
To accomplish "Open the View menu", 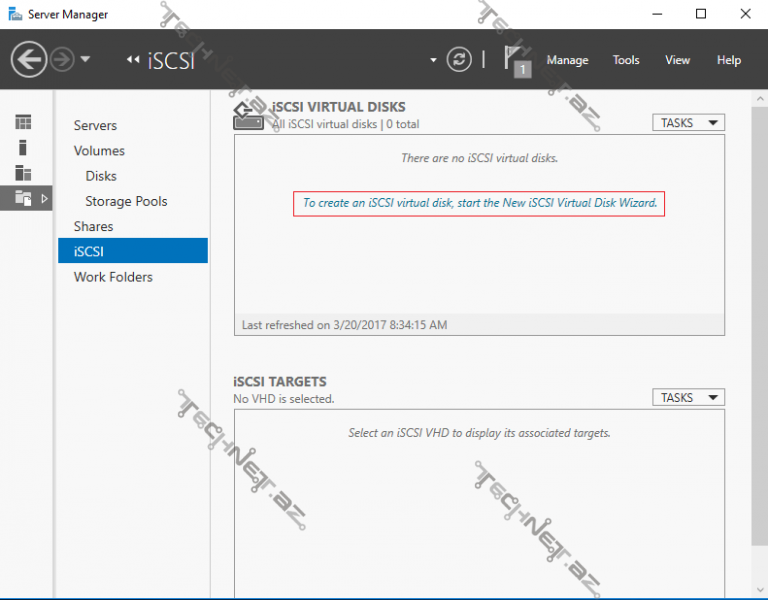I will point(677,60).
